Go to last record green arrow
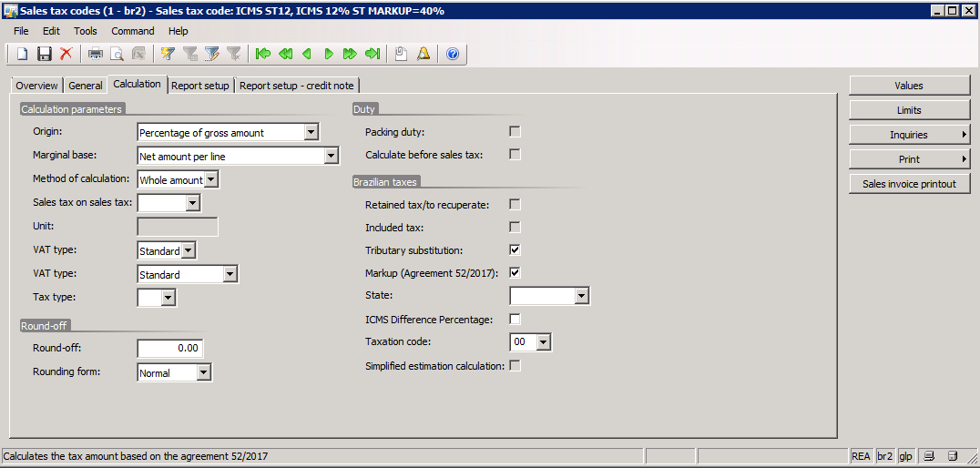This screenshot has width=980, height=468. pyautogui.click(x=373, y=55)
